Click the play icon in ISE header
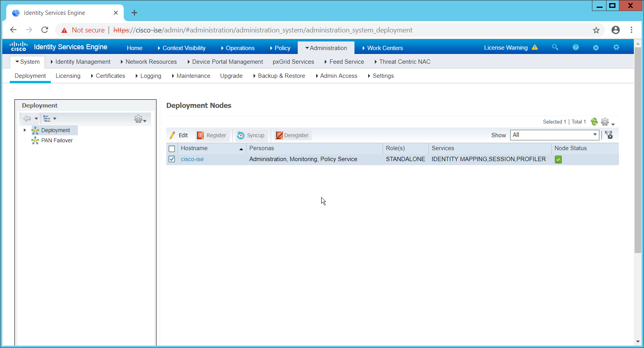 tap(595, 48)
